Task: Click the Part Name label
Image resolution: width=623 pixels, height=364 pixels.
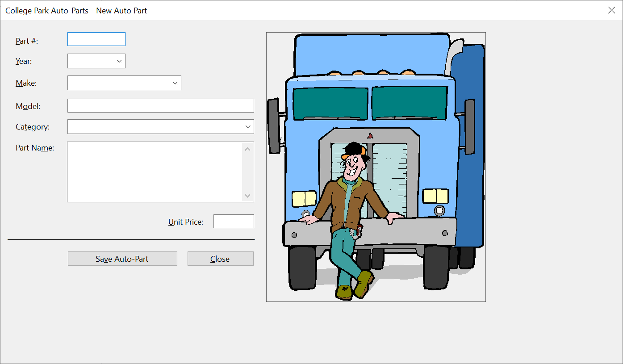Action: pyautogui.click(x=35, y=148)
